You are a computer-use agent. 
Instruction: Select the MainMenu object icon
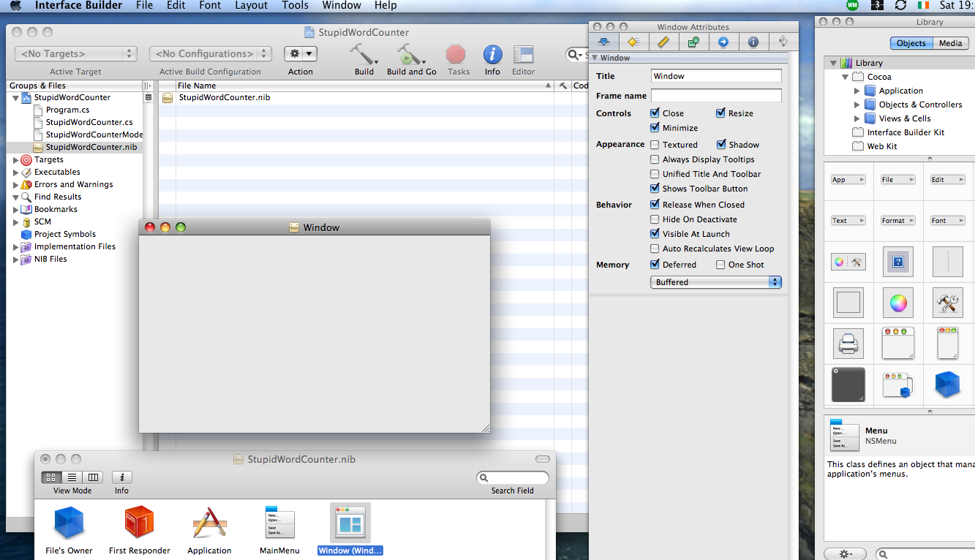click(x=279, y=523)
